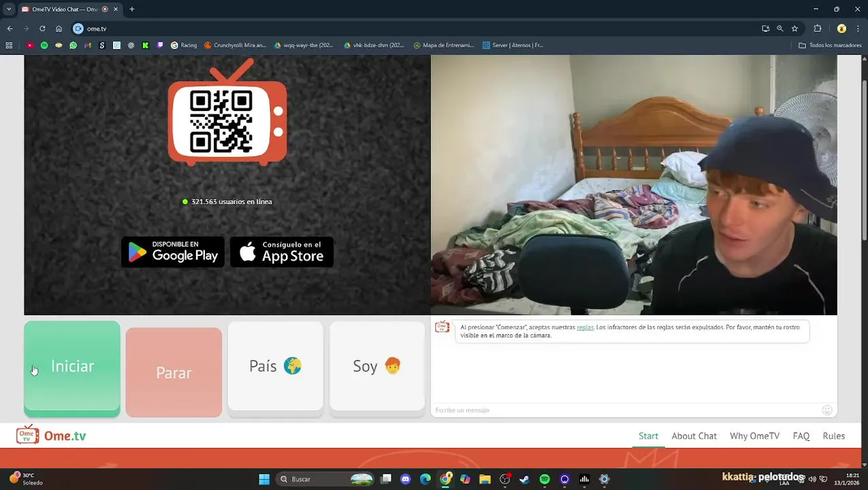Open the wqq-wayr-tbe bookmark
Image resolution: width=868 pixels, height=490 pixels.
(x=304, y=45)
